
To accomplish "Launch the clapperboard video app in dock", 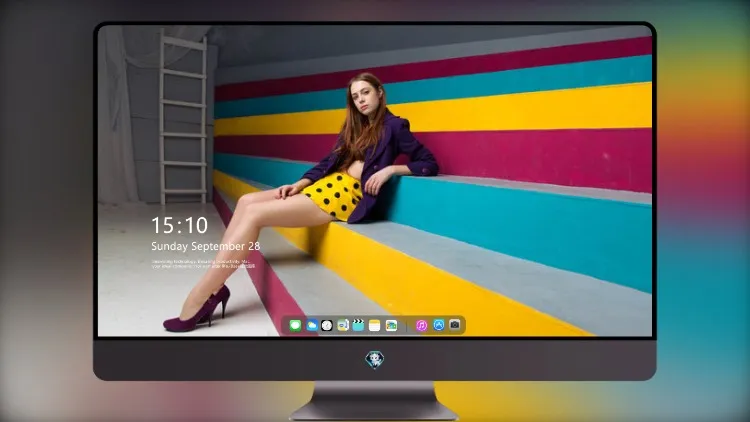I will (x=359, y=326).
